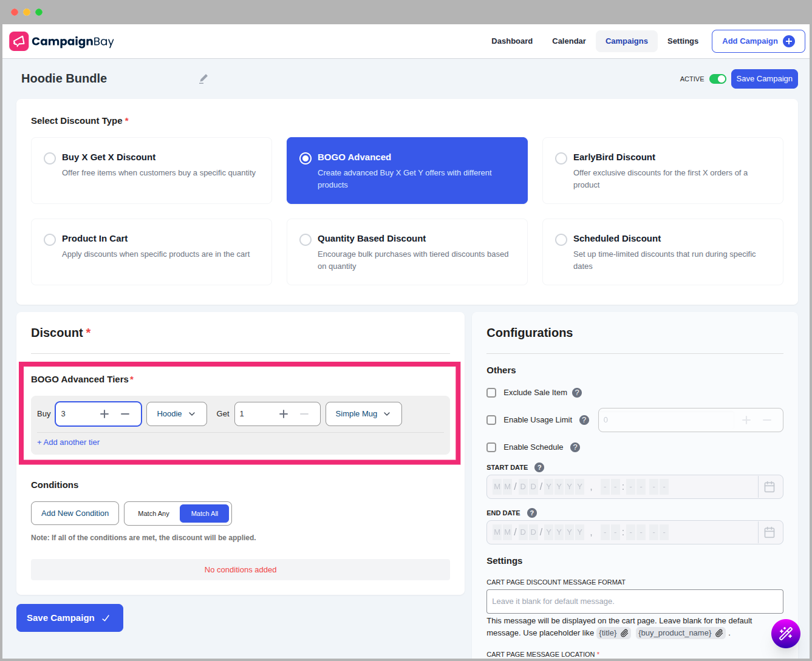The image size is (812, 661).
Task: Decrease Buy quantity with the minus icon
Action: pyautogui.click(x=125, y=414)
